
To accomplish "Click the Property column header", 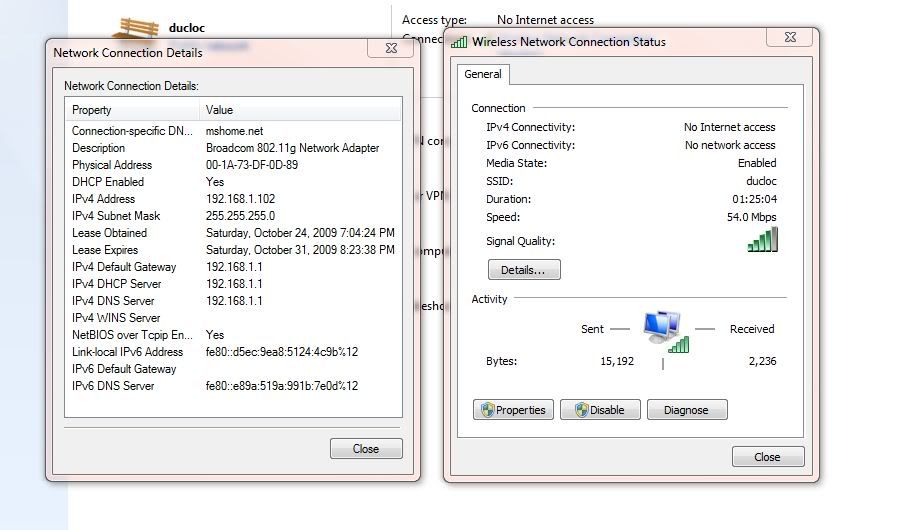I will coord(132,110).
